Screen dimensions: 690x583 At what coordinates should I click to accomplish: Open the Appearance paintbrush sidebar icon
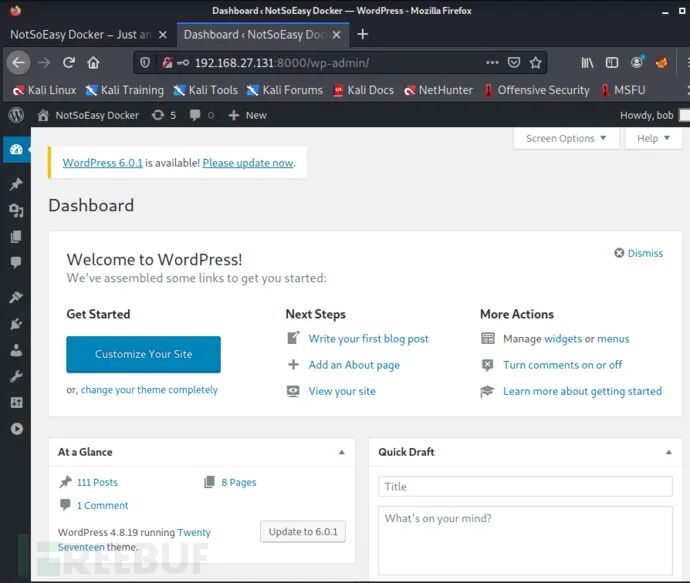(16, 297)
